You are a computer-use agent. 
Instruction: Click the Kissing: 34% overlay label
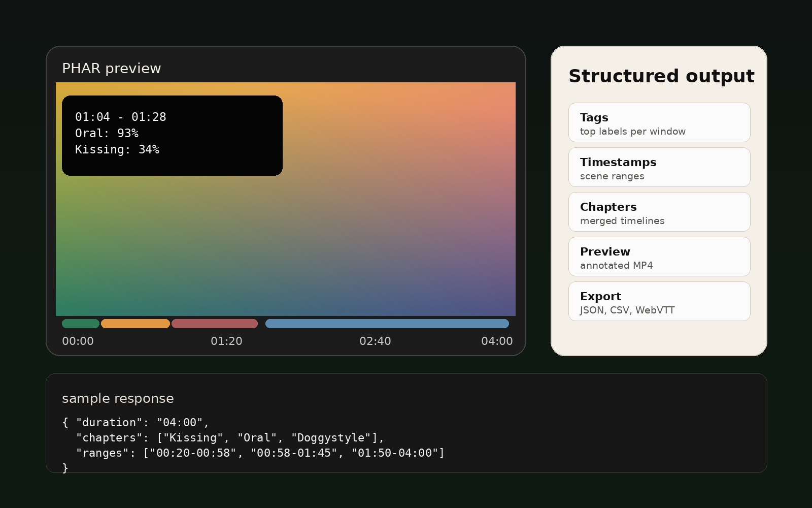click(117, 149)
